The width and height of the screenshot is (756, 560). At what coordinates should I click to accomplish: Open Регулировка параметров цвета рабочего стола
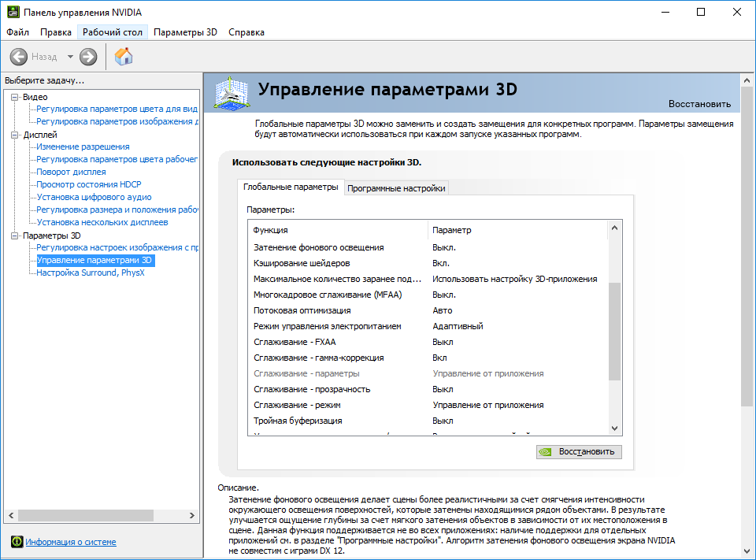117,159
